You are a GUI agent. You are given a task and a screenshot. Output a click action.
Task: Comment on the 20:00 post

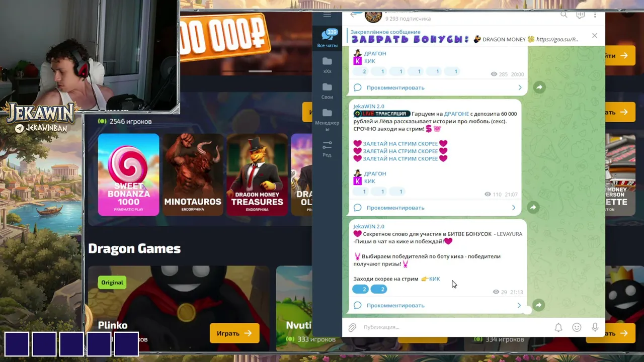(x=438, y=87)
